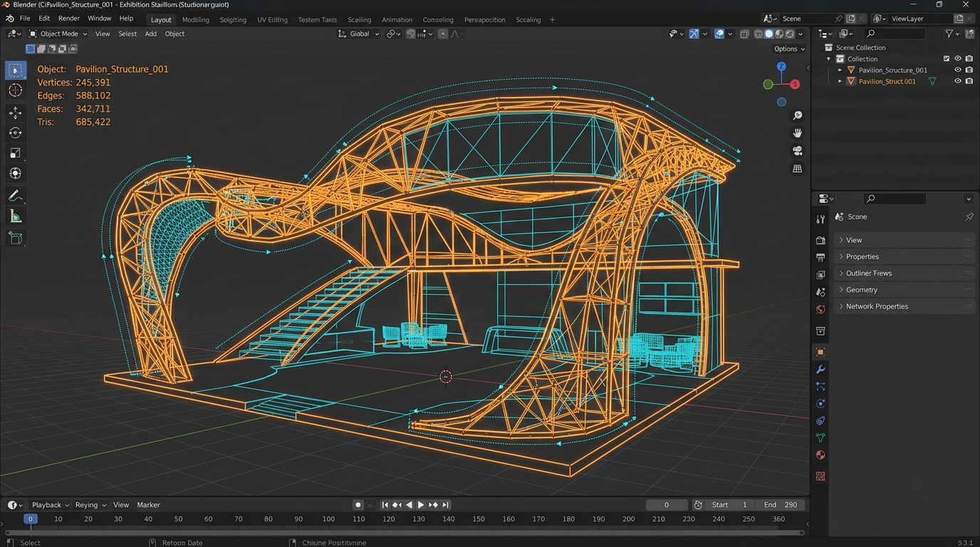Viewport: 980px width, 547px height.
Task: Open the Modifiers wrench properties tab
Action: [x=820, y=370]
